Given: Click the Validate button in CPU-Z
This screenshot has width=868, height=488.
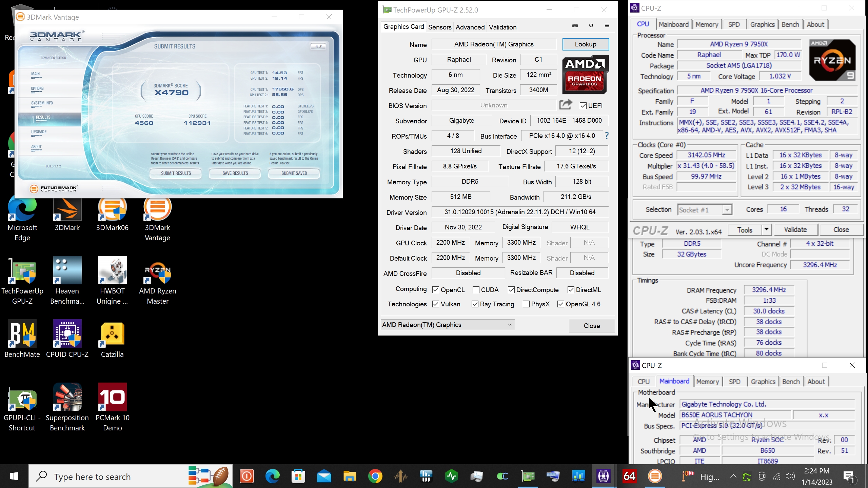Looking at the screenshot, I should tap(795, 230).
